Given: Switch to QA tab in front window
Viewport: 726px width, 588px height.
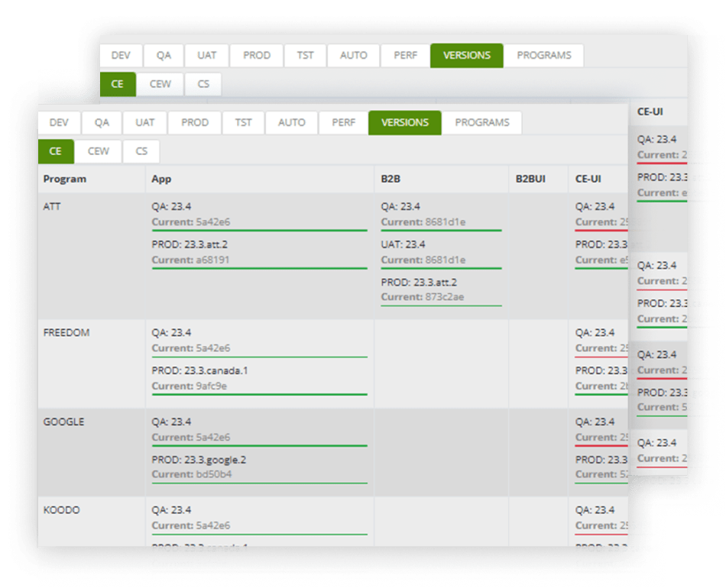Looking at the screenshot, I should coord(102,123).
